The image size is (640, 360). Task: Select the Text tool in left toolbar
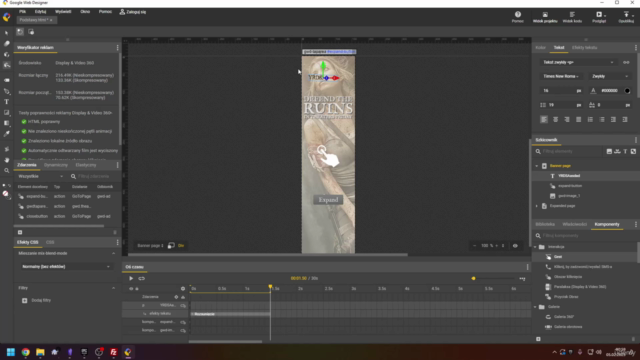coord(7,102)
